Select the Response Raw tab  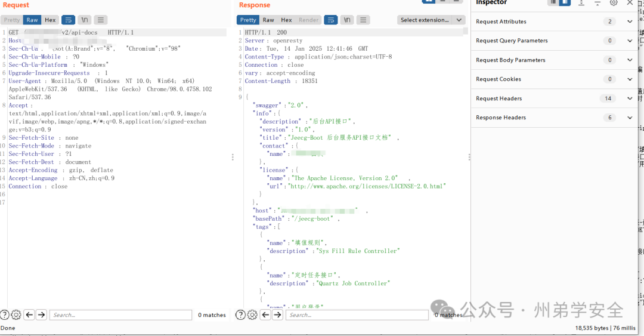(268, 20)
